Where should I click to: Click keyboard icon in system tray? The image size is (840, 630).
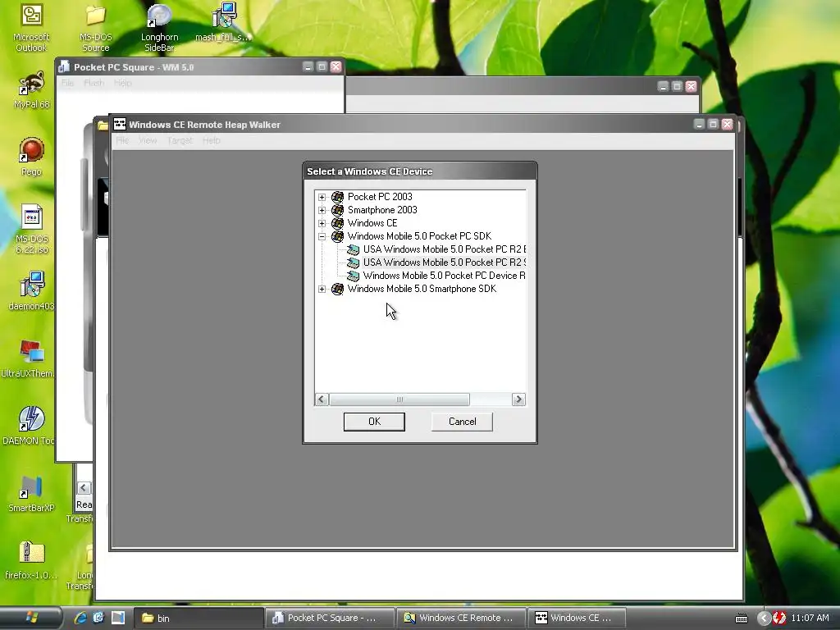coord(742,619)
